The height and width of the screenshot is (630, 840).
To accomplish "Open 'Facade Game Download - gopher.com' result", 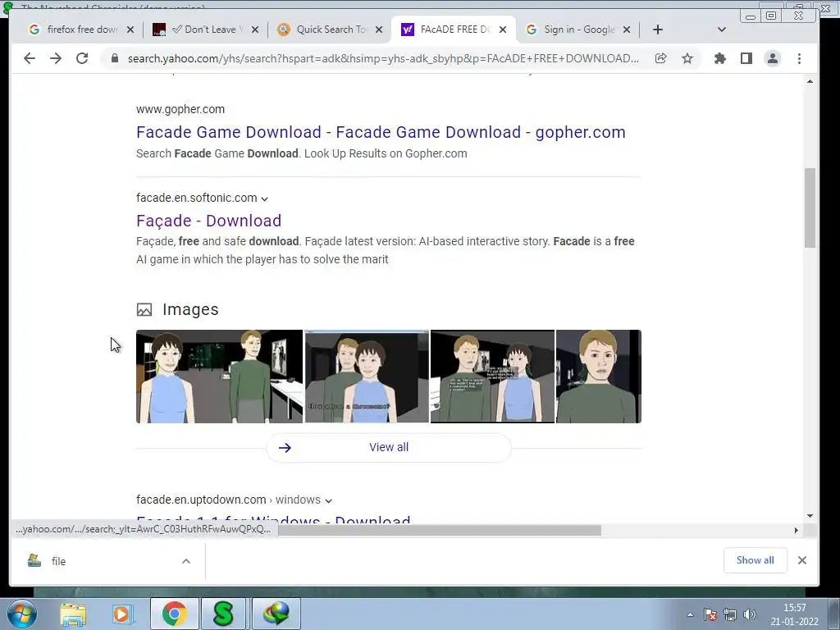I will pyautogui.click(x=381, y=132).
